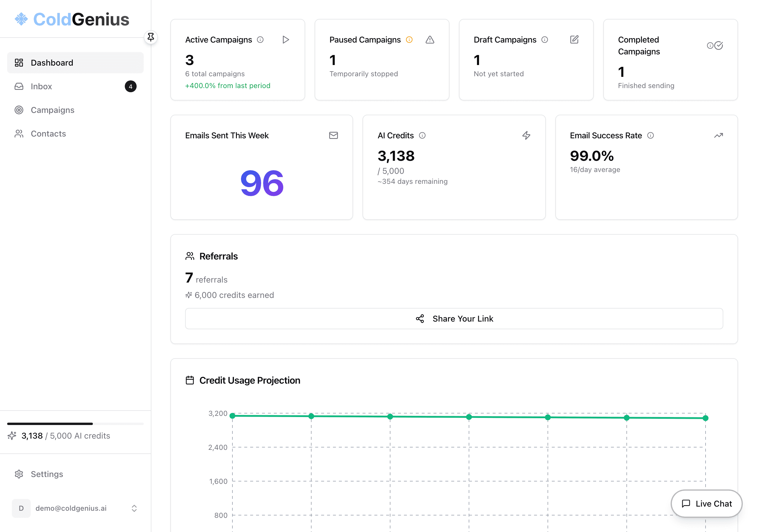Click the ColdGenius logo
This screenshot has width=757, height=532.
coord(72,19)
